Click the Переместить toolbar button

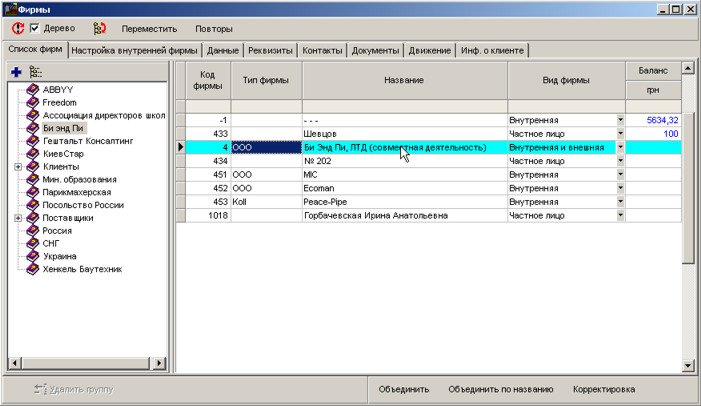pyautogui.click(x=149, y=29)
